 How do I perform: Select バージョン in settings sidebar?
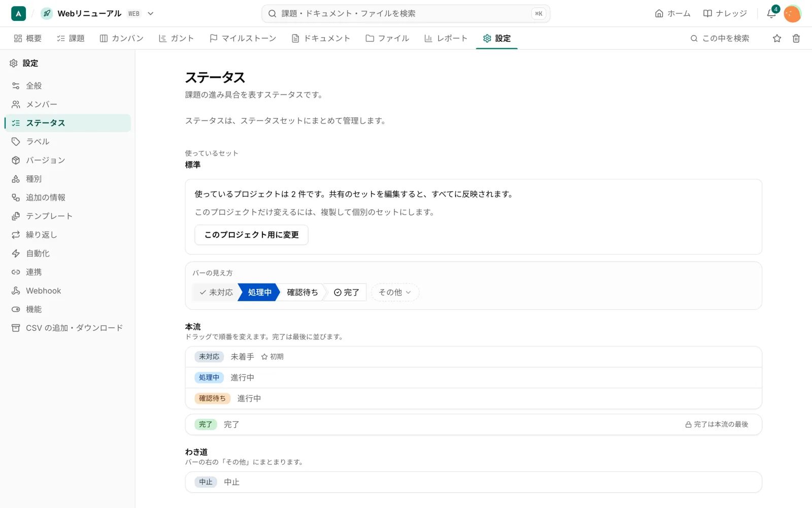pos(67,160)
